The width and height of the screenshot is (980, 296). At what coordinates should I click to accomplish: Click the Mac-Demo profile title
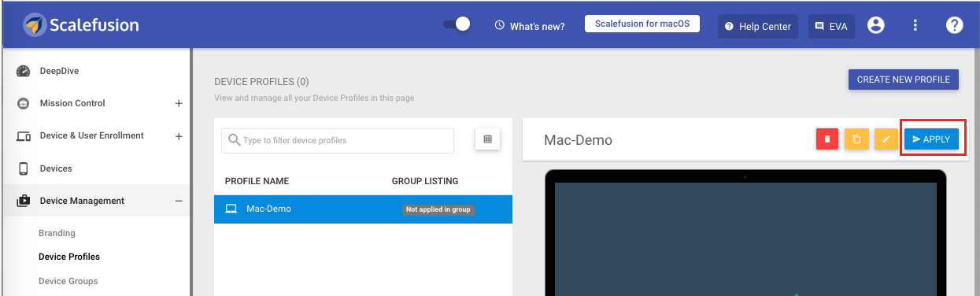click(x=578, y=140)
